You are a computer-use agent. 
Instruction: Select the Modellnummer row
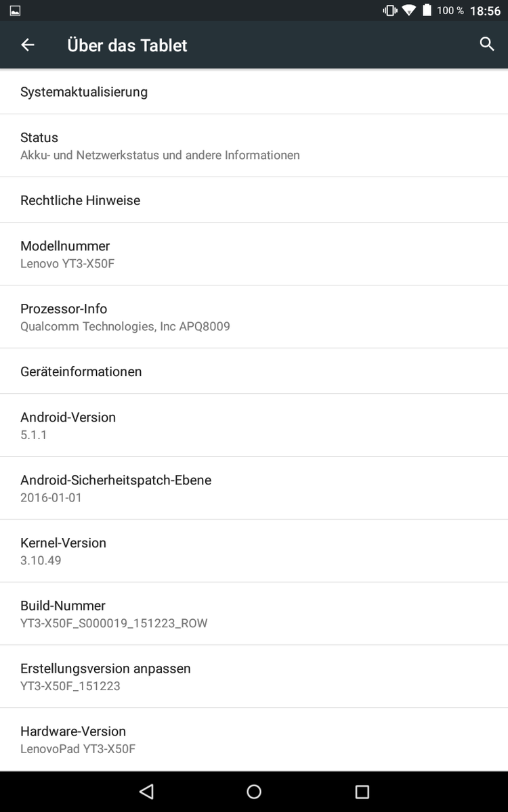pyautogui.click(x=254, y=254)
